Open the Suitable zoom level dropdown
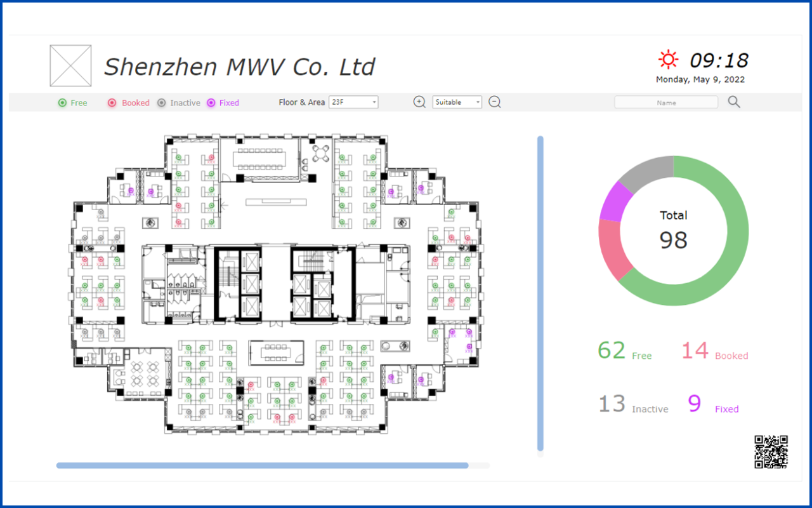 click(457, 102)
